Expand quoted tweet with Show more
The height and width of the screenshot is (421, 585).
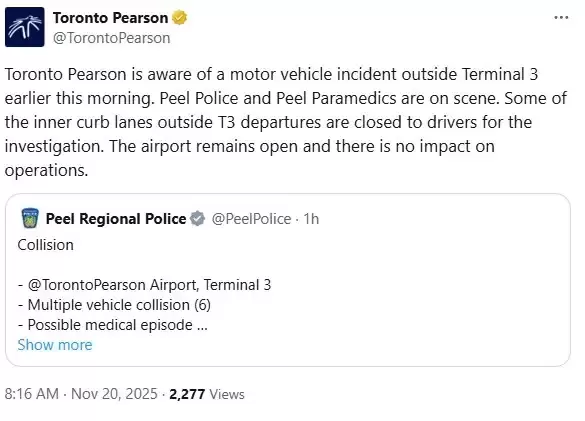click(55, 345)
